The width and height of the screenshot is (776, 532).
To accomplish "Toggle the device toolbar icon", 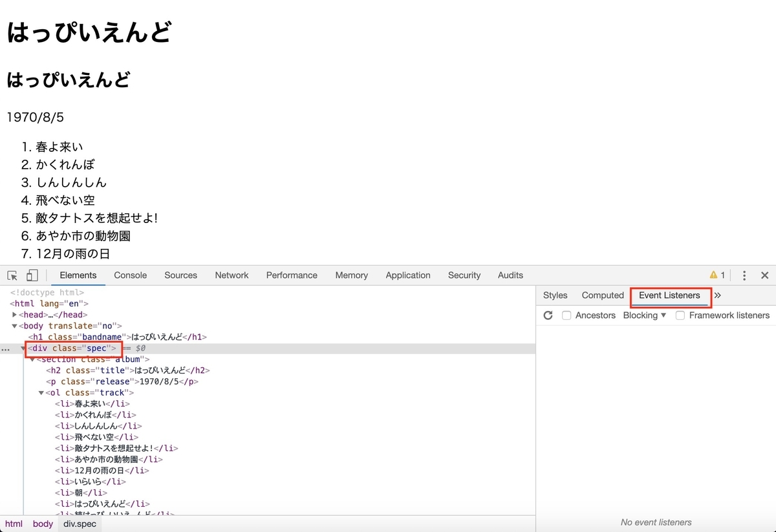I will tap(32, 275).
